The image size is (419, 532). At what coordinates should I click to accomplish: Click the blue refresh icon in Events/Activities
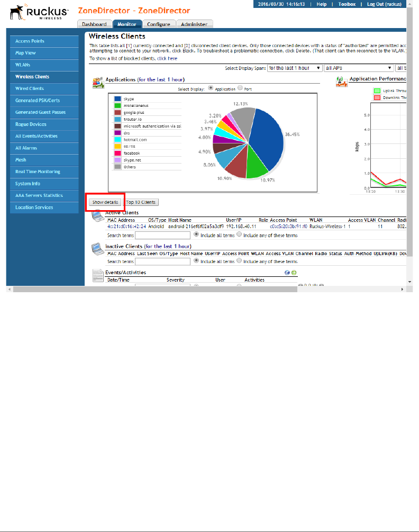[287, 273]
